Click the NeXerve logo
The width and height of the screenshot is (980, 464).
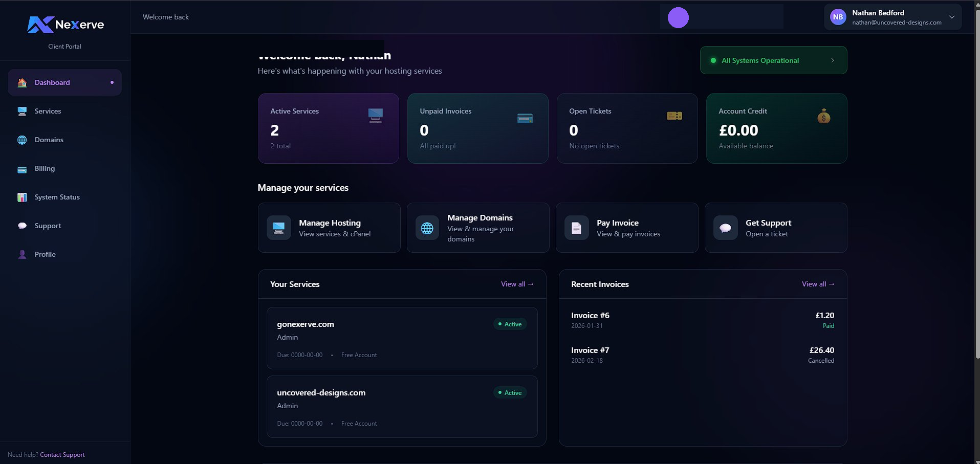click(64, 24)
